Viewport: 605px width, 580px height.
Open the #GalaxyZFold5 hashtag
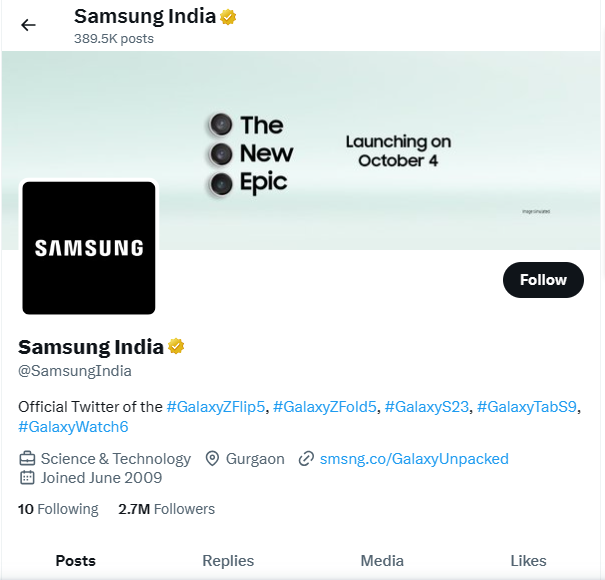pos(324,406)
